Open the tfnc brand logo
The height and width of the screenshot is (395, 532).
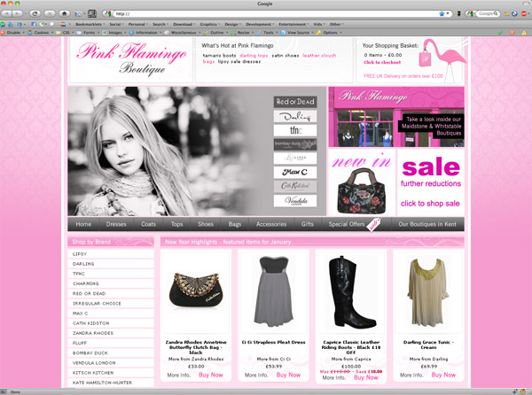pyautogui.click(x=294, y=129)
